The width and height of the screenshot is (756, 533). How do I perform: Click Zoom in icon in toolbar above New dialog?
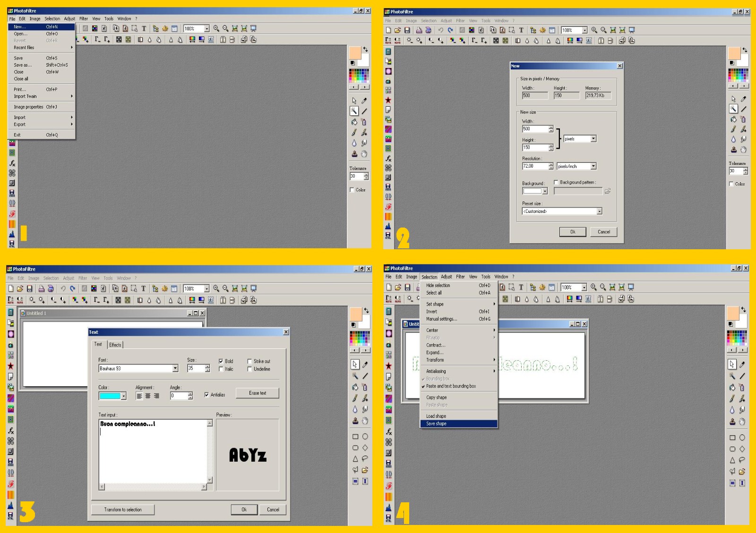click(594, 30)
